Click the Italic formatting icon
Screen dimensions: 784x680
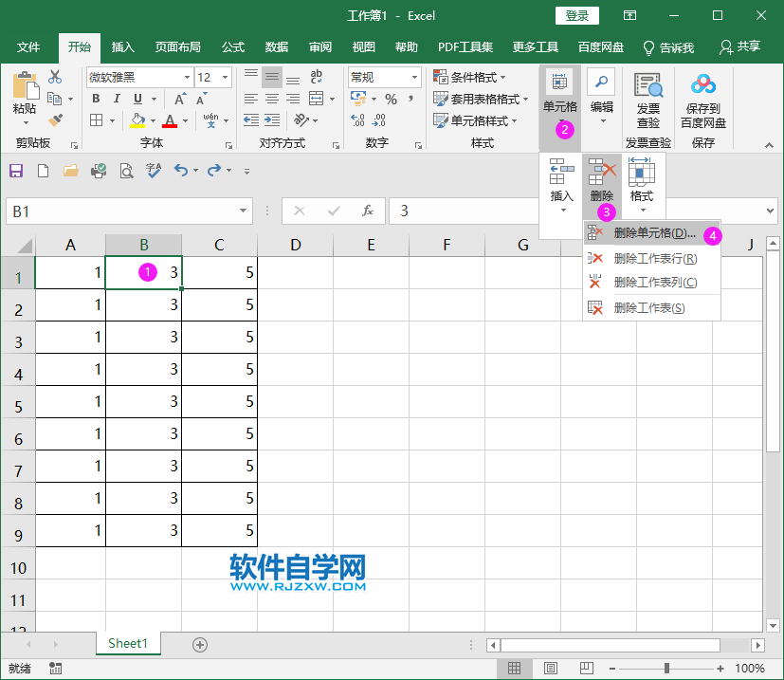click(118, 98)
